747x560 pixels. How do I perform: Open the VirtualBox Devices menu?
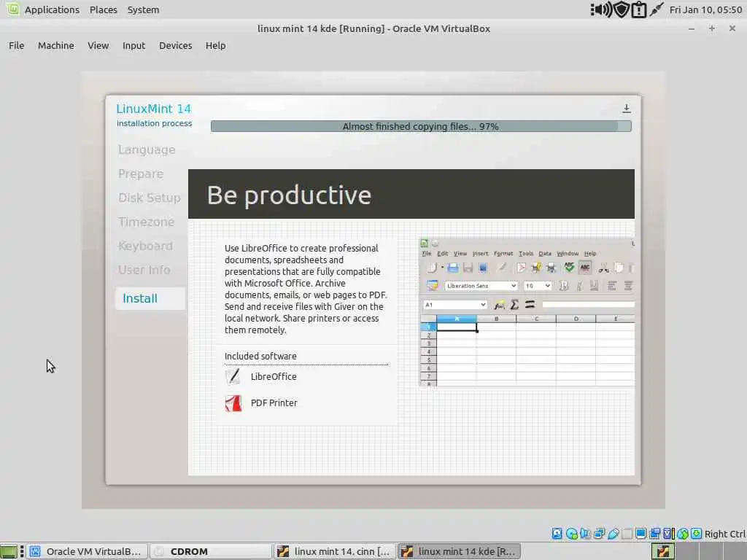(175, 45)
